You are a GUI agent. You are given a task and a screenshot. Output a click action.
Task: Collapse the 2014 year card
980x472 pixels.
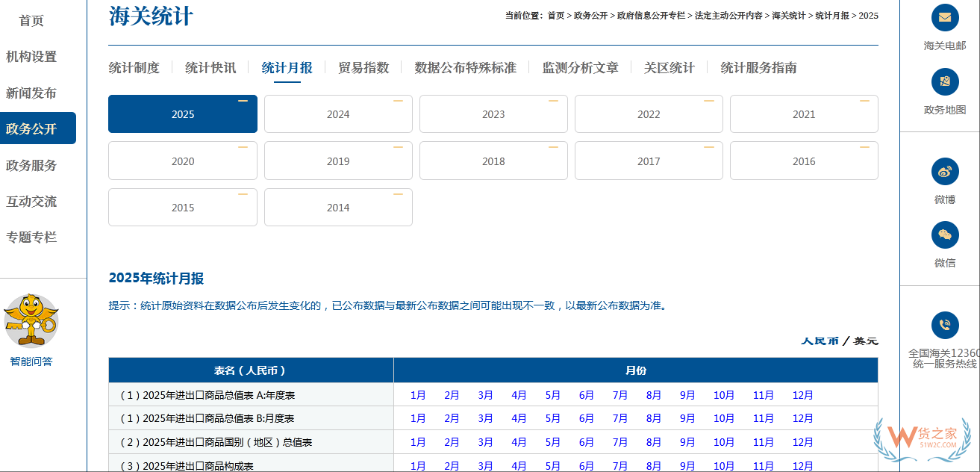[x=398, y=193]
